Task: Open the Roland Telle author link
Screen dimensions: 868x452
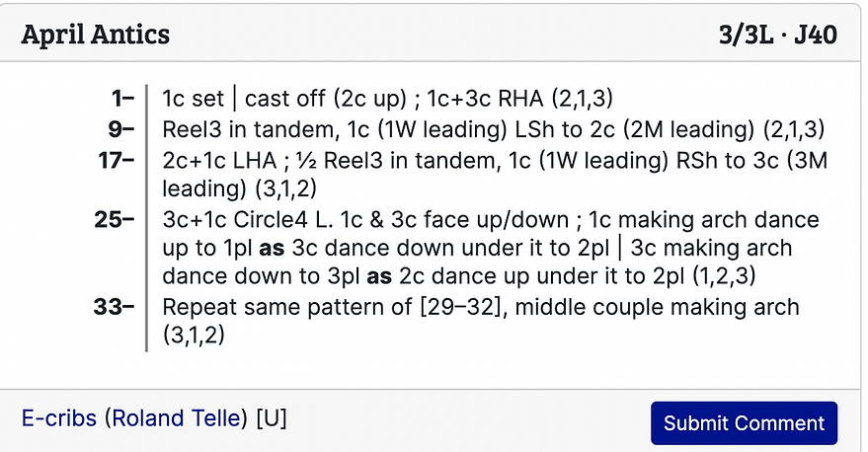Action: pos(177,418)
